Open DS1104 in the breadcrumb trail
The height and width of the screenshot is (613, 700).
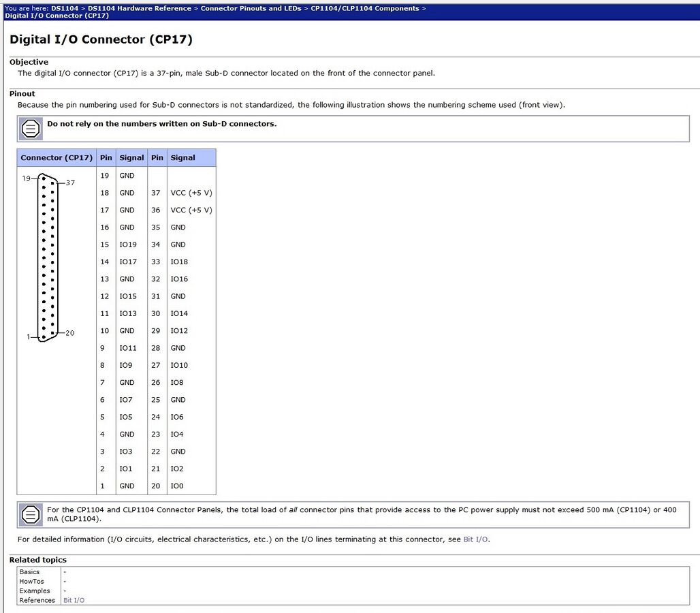tap(64, 8)
